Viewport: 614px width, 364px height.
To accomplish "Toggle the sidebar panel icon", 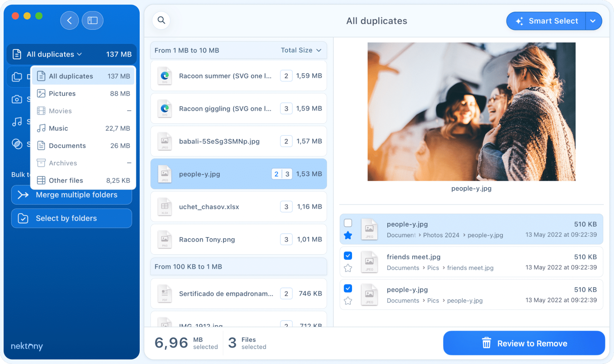I will (x=92, y=21).
